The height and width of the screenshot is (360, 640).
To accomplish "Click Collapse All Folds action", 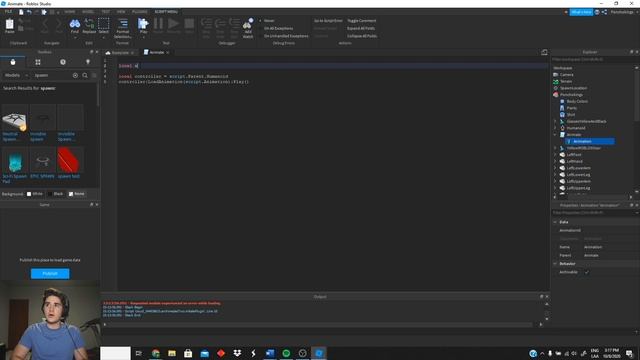I will (362, 36).
